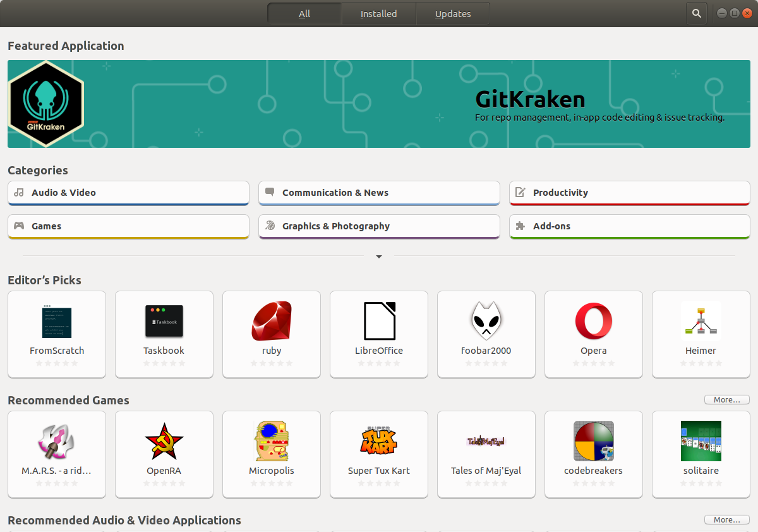758x532 pixels.
Task: Click the GitKraken banner description text
Action: pyautogui.click(x=599, y=118)
